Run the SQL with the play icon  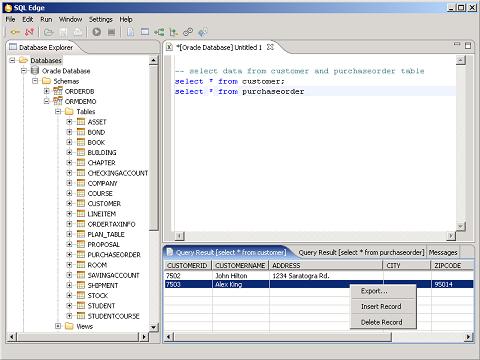[97, 32]
